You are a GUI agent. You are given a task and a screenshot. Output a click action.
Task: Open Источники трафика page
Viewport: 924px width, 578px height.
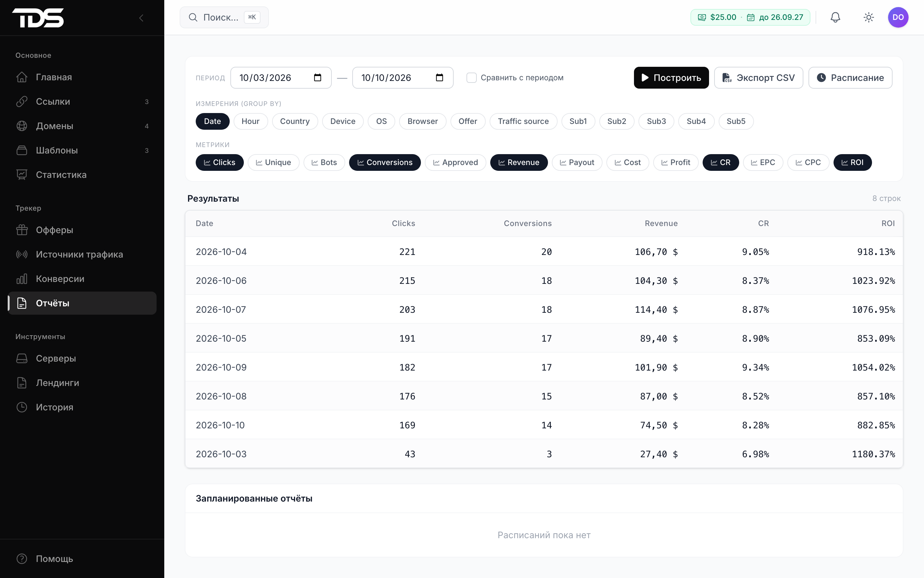point(82,255)
